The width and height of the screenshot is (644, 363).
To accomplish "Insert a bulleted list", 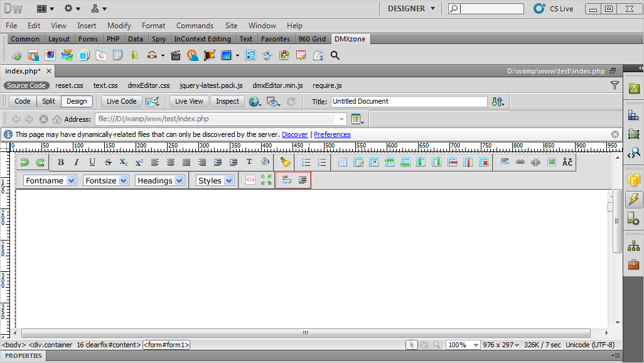I will (x=306, y=163).
